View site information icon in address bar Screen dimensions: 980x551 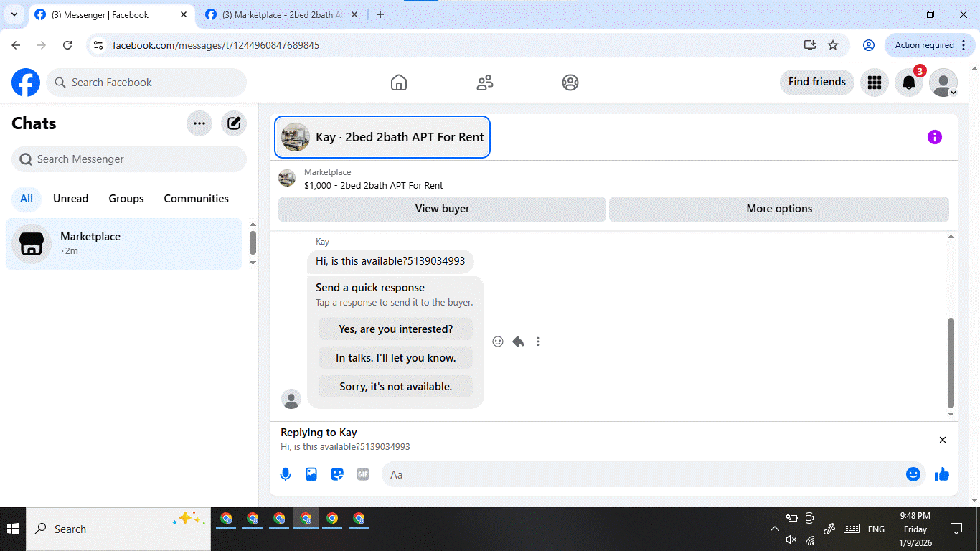pyautogui.click(x=99, y=45)
